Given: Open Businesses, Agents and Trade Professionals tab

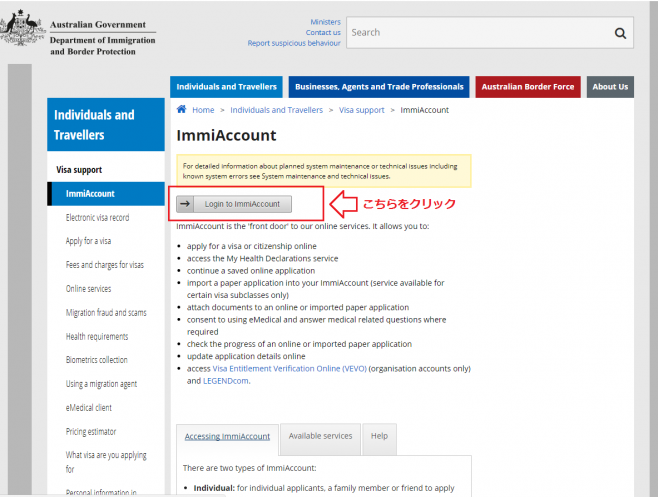Looking at the screenshot, I should [379, 87].
